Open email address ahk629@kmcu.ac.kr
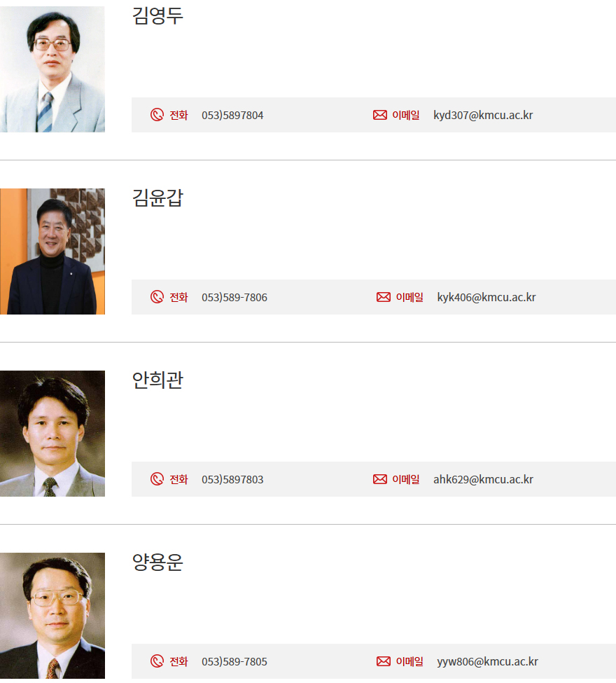Image resolution: width=616 pixels, height=683 pixels. point(483,480)
